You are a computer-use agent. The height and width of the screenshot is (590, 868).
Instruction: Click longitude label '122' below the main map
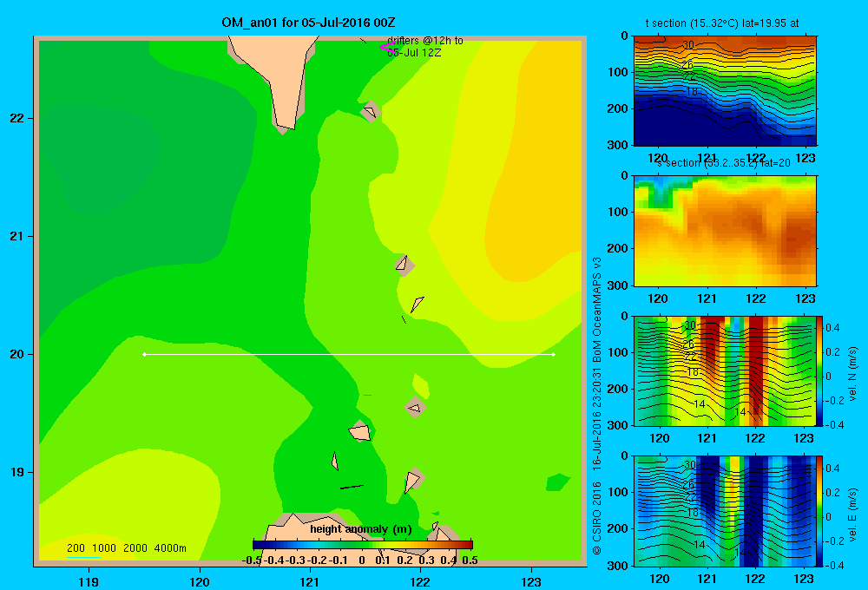tap(420, 581)
